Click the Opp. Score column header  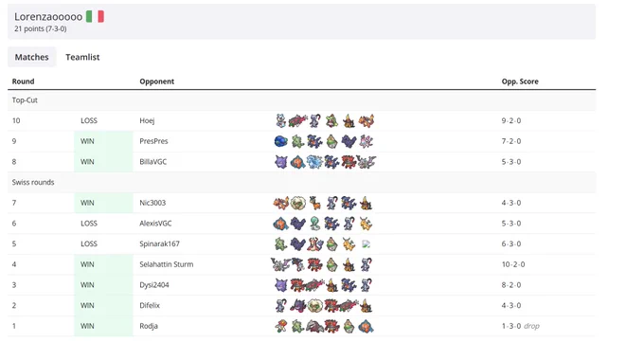pyautogui.click(x=520, y=81)
